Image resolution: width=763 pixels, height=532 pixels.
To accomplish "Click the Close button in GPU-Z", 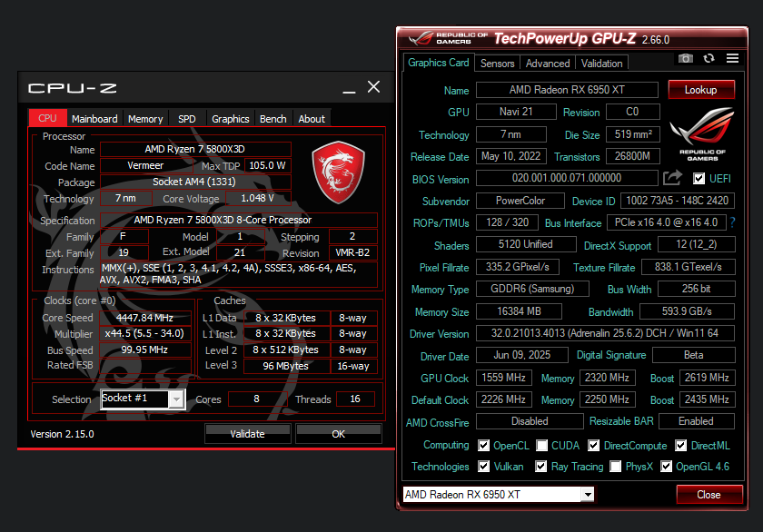I will click(x=708, y=495).
